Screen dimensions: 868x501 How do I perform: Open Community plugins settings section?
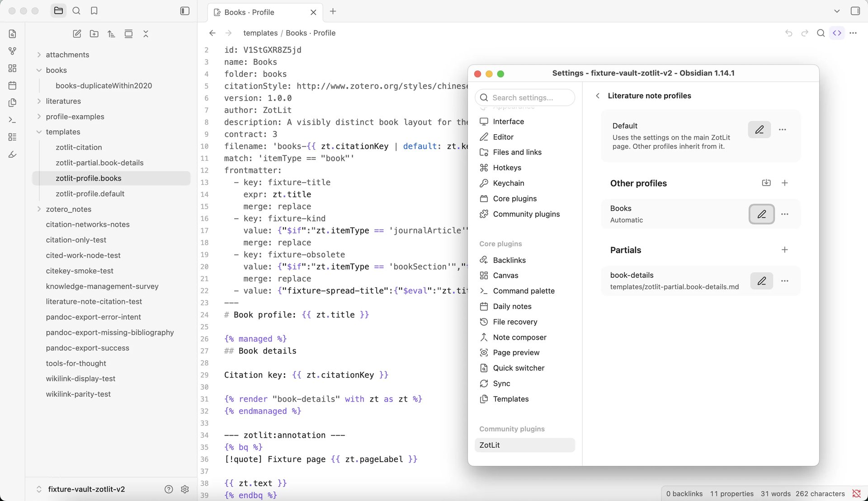point(524,214)
